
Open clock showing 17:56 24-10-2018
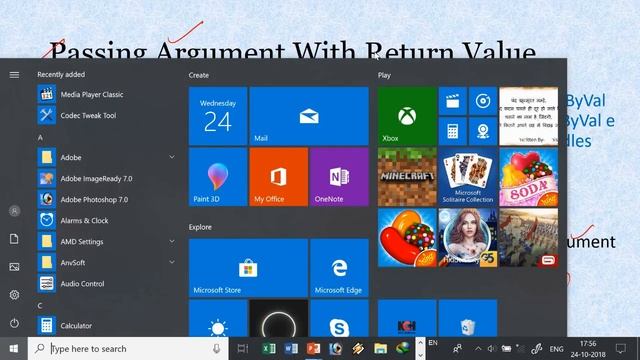tap(588, 349)
